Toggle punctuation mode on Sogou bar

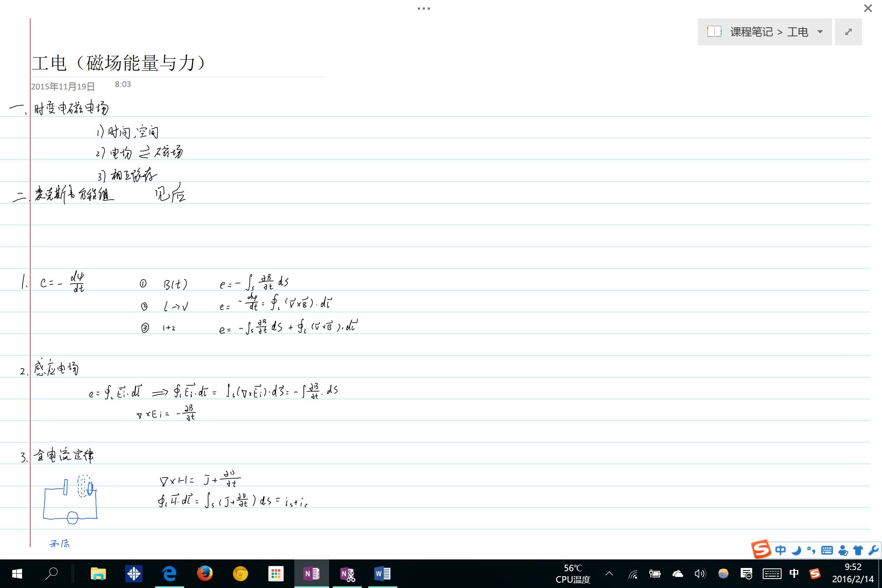811,550
